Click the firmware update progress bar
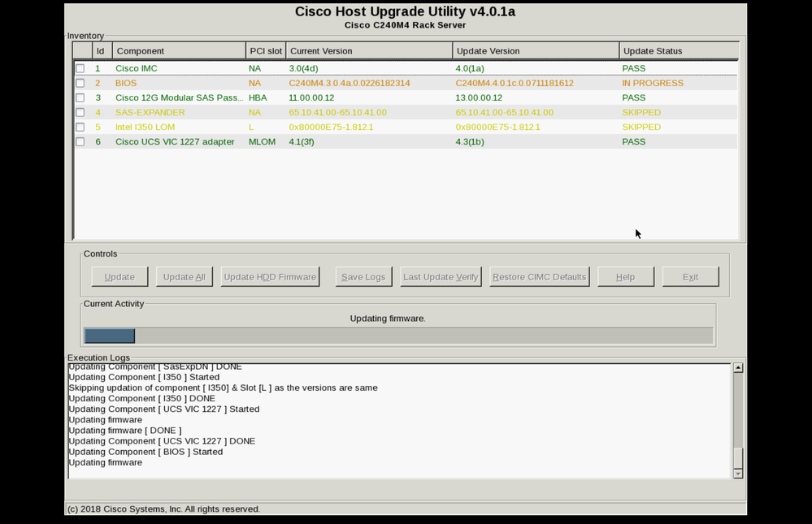The width and height of the screenshot is (812, 524). [x=398, y=336]
